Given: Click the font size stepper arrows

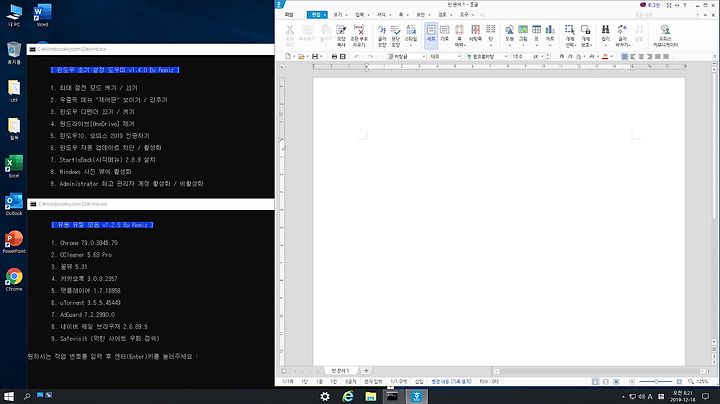Looking at the screenshot, I should (548, 56).
